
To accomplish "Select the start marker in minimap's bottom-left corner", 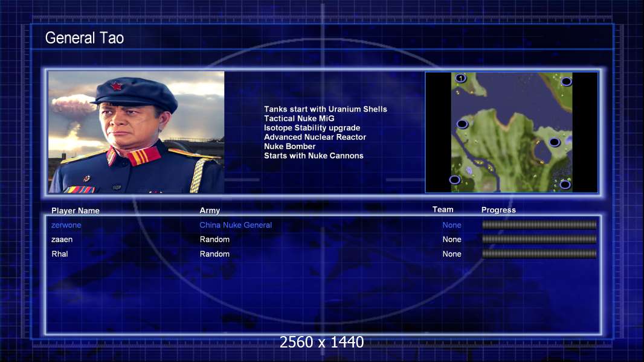I will click(454, 180).
